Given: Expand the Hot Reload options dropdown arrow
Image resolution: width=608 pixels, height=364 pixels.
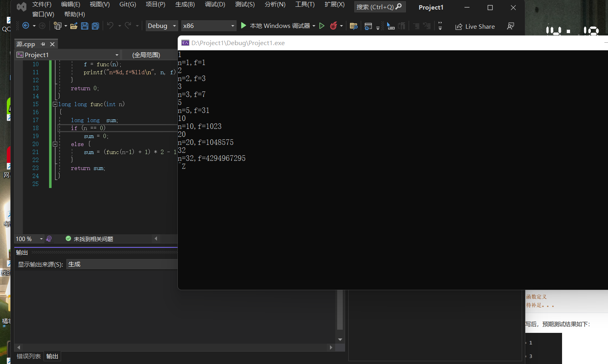Looking at the screenshot, I should (342, 26).
